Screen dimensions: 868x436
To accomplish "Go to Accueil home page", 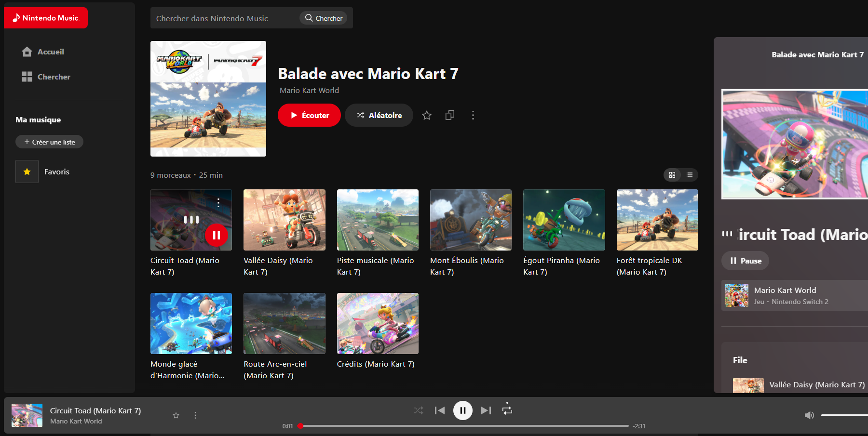I will click(x=43, y=52).
